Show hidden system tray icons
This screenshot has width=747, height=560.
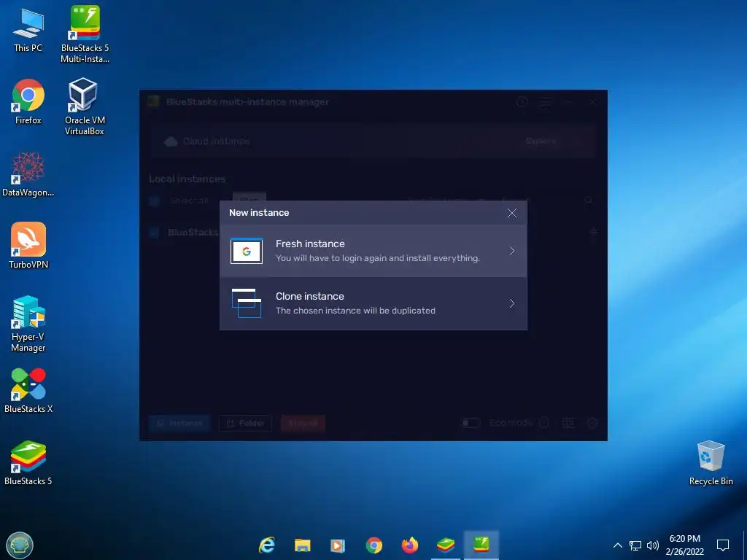[x=617, y=545]
